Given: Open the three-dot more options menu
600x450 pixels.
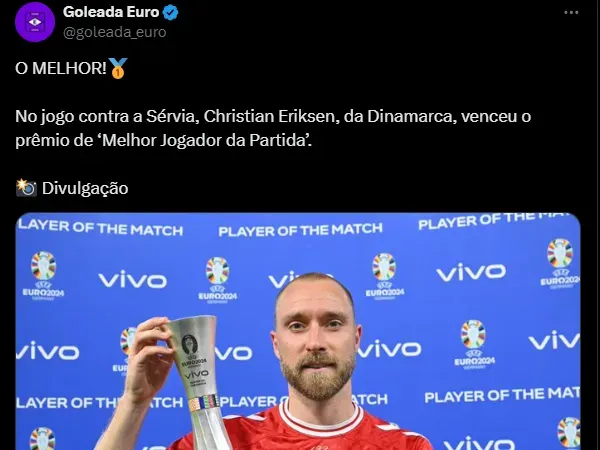Looking at the screenshot, I should 571,13.
